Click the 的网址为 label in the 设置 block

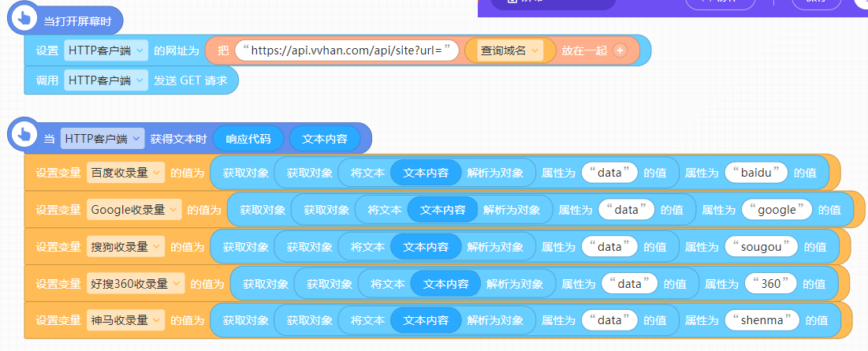[176, 50]
